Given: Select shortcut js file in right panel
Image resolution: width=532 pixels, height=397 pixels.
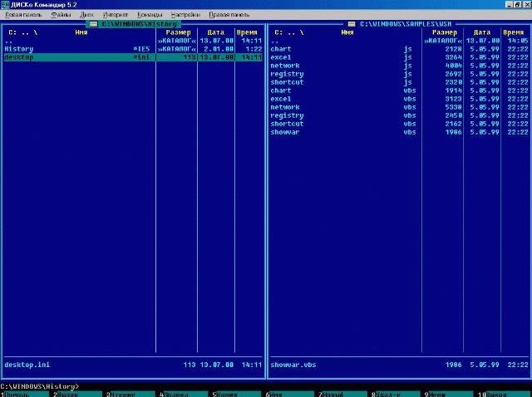Looking at the screenshot, I should tap(400, 82).
